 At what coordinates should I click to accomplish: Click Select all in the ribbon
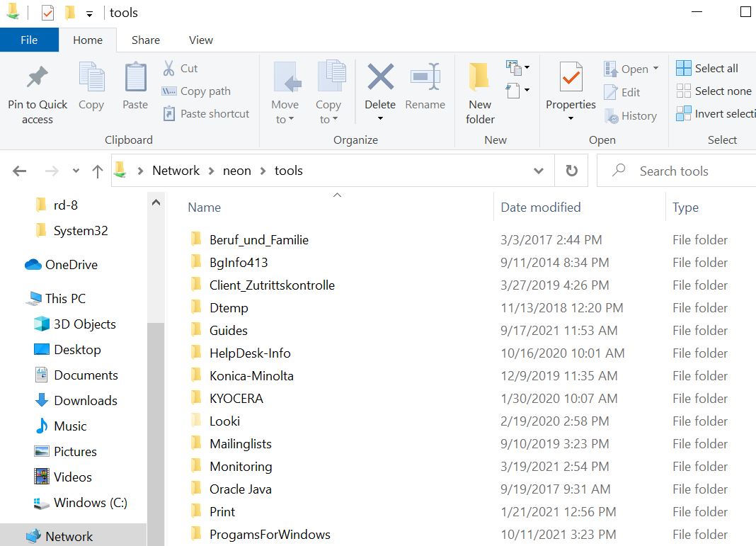(x=707, y=69)
